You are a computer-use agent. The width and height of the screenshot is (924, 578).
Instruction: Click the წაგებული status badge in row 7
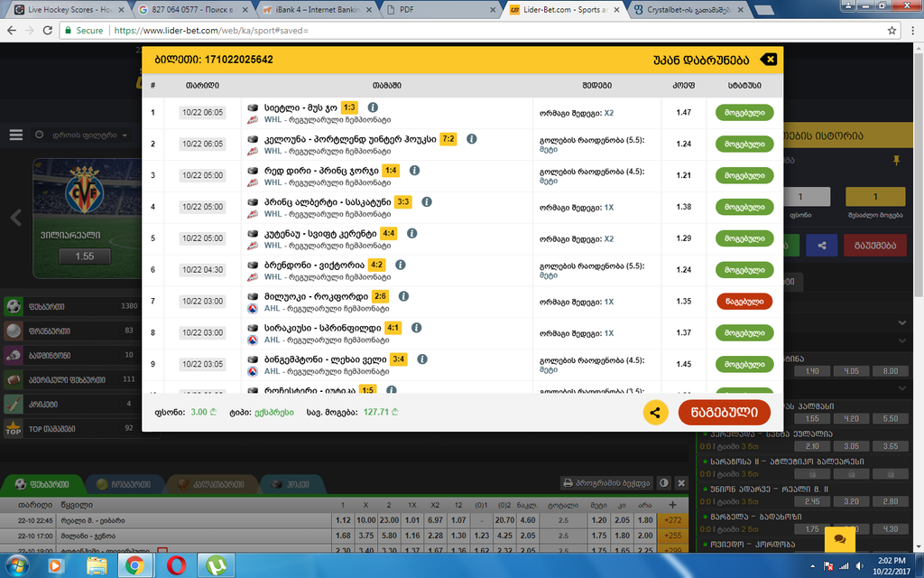click(744, 302)
